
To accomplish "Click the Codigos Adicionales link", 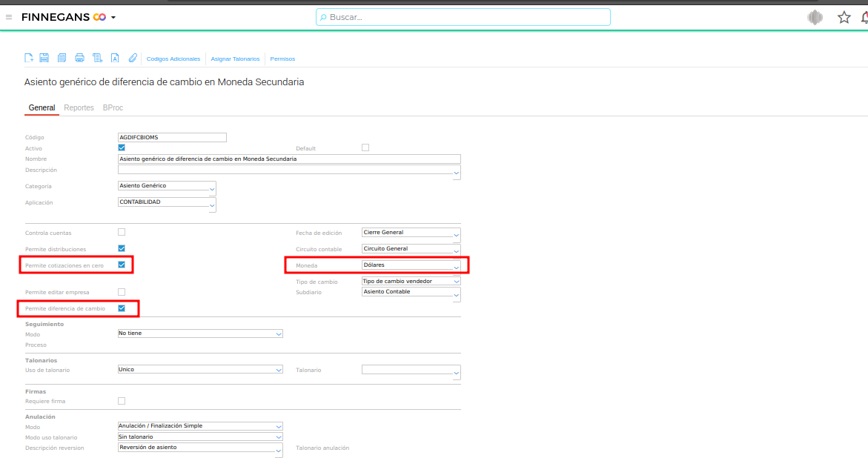I will [173, 59].
